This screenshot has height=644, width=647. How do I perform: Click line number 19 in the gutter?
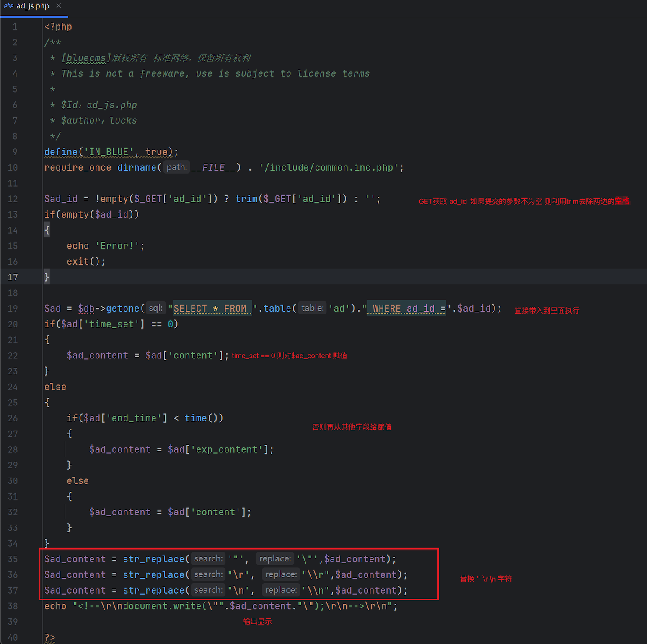click(x=13, y=309)
